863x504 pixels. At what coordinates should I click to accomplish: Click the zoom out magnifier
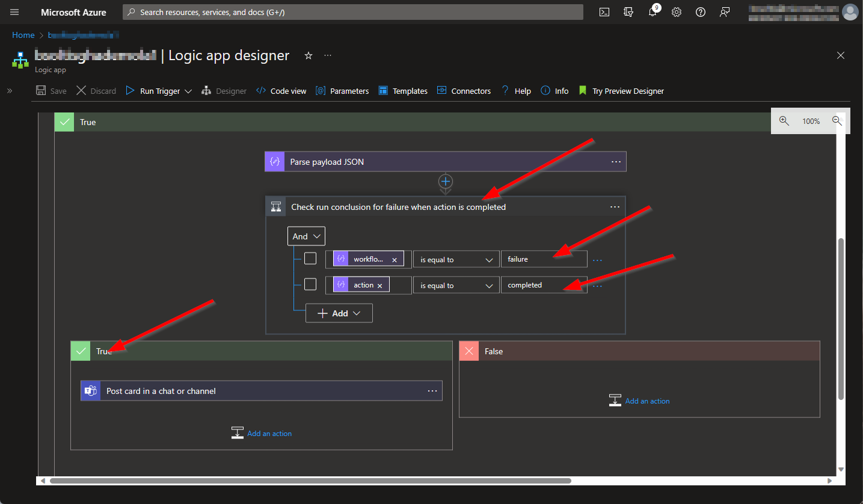point(837,121)
